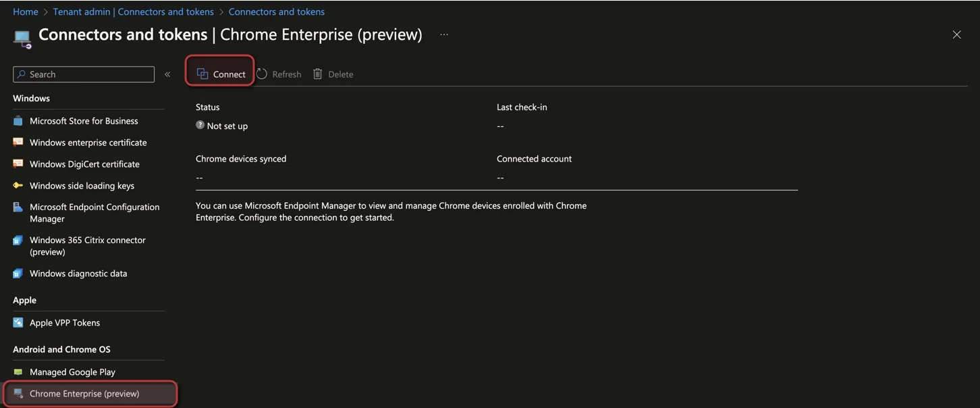Open Windows 365 Citrix connector item

88,246
